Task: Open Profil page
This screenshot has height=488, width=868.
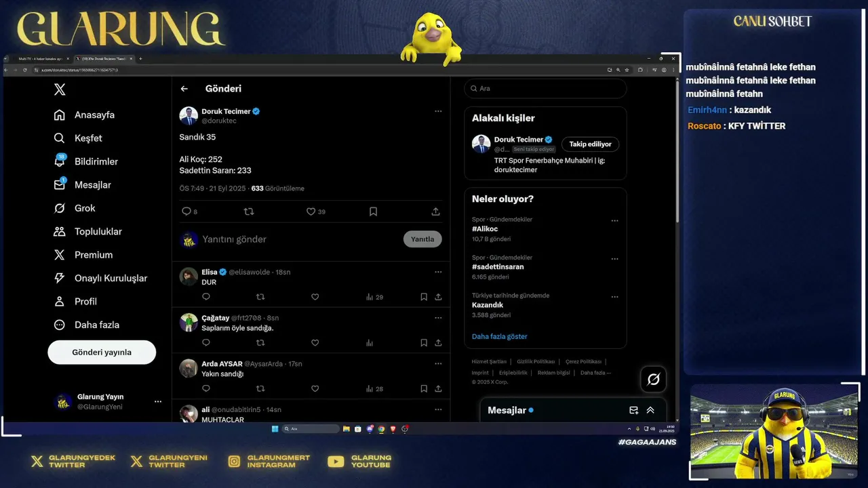Action: pos(75,302)
